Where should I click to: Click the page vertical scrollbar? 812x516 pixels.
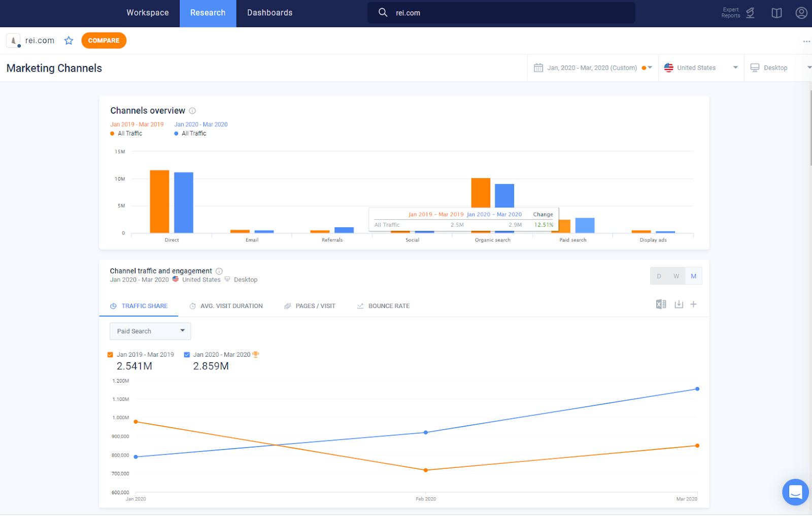[x=810, y=128]
